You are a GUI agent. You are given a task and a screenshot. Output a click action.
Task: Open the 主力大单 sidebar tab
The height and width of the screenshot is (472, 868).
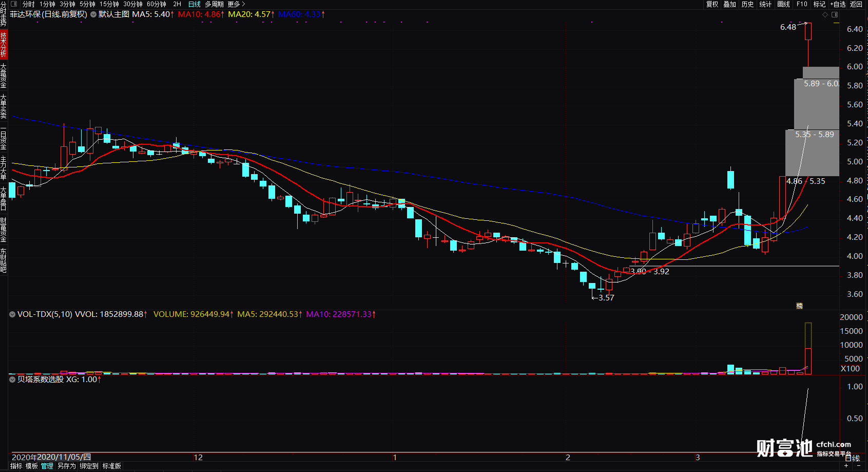[4, 168]
